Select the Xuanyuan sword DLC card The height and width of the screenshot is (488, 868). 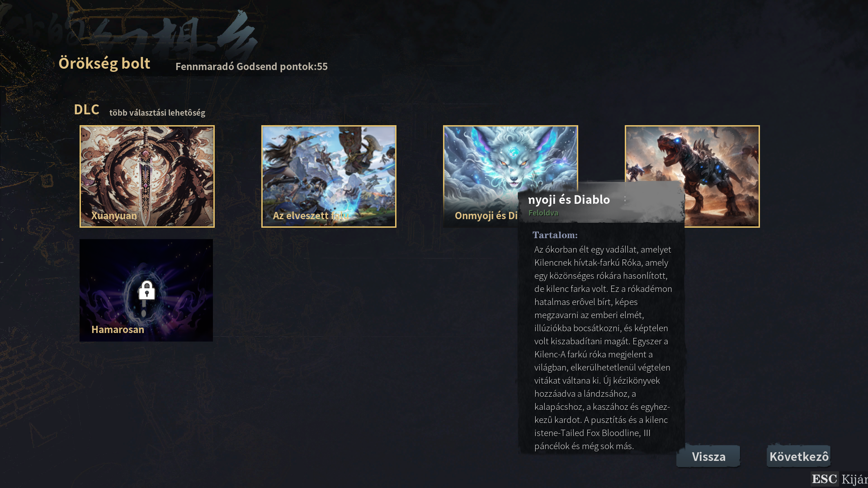[x=147, y=176]
